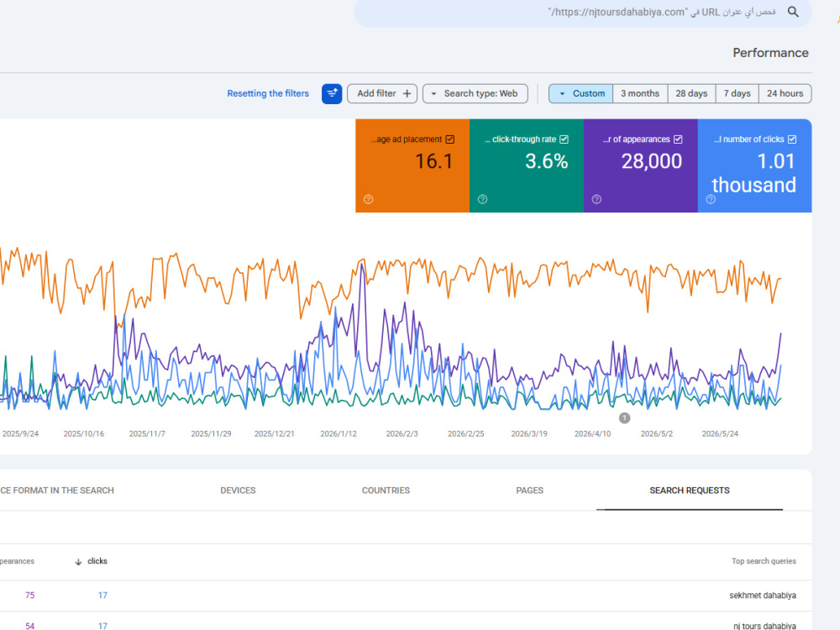Open the format in the search tab
The image size is (840, 630).
(57, 491)
